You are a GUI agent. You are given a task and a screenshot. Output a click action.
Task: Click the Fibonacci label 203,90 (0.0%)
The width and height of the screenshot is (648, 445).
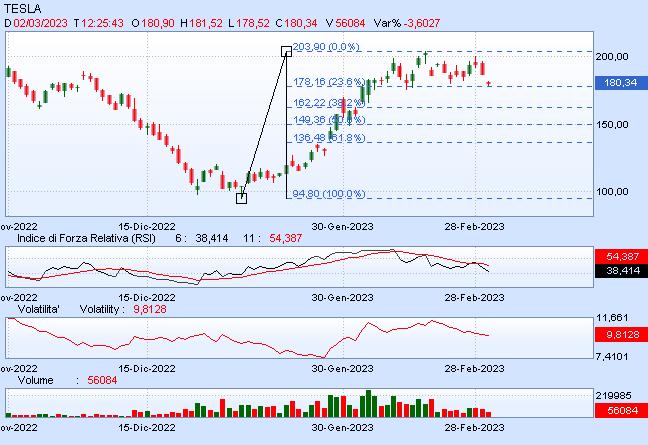(x=326, y=47)
